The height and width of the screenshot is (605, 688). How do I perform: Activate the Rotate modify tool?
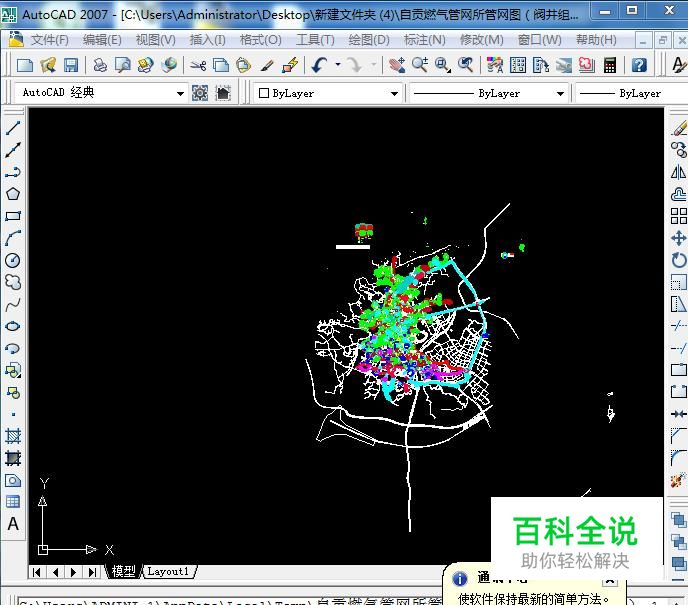(679, 260)
